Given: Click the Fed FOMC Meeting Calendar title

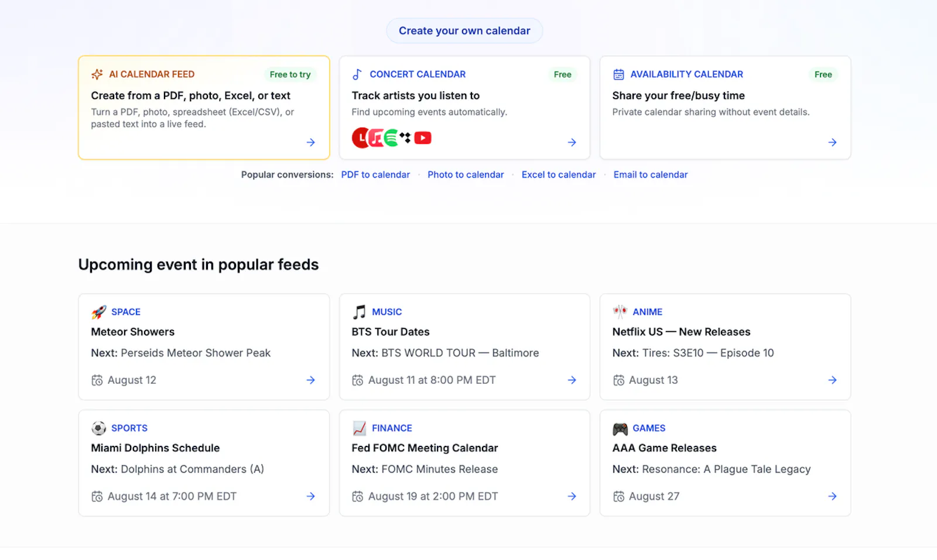Looking at the screenshot, I should [425, 448].
